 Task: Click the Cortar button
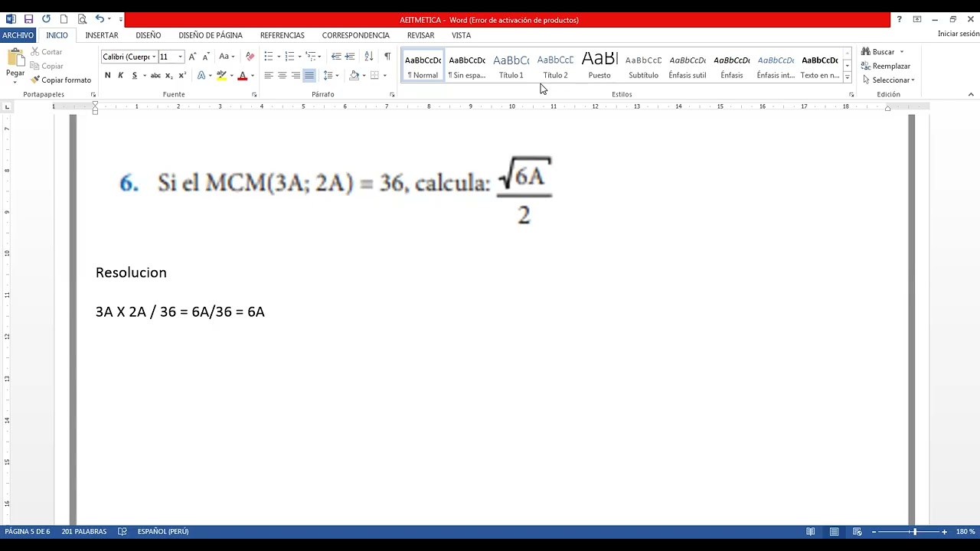46,52
